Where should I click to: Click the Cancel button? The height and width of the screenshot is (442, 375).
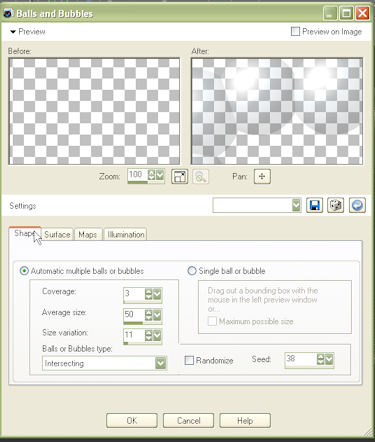pos(188,420)
